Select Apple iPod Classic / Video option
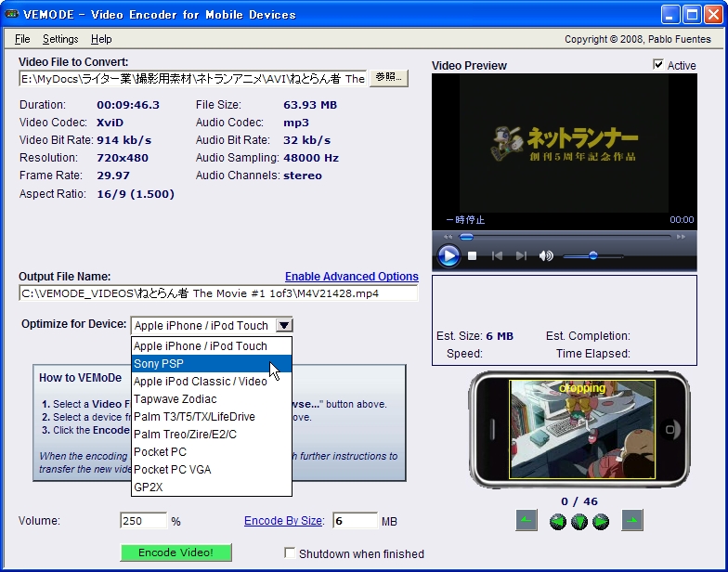728x572 pixels. point(212,381)
